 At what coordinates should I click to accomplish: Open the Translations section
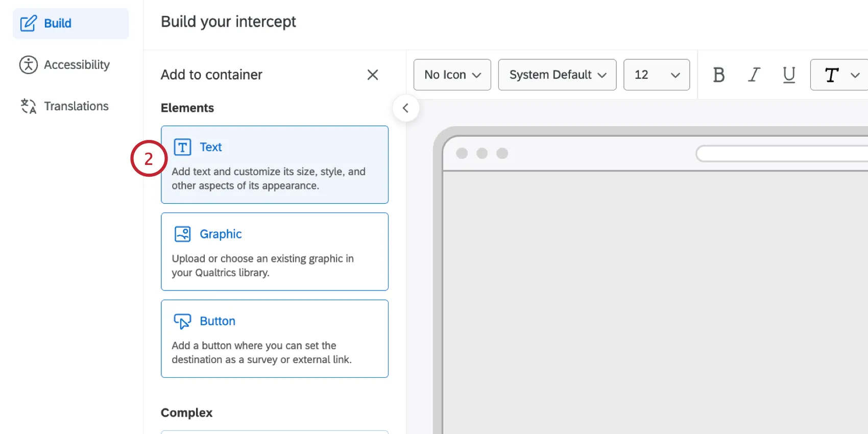tap(64, 106)
